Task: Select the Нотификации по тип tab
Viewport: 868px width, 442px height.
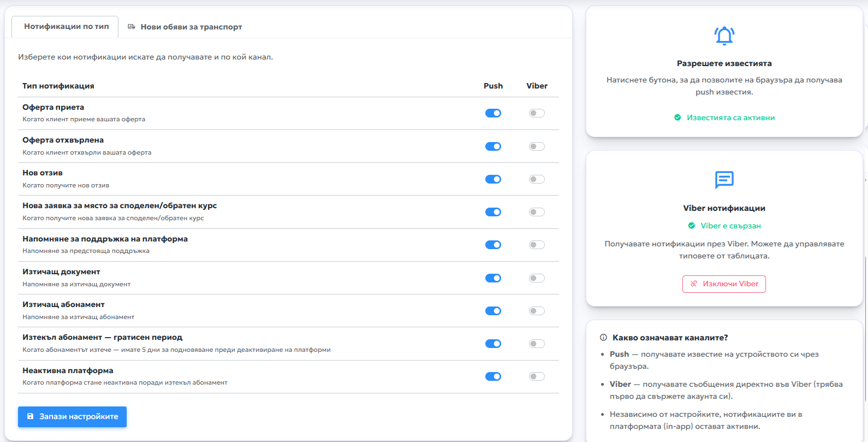Action: [66, 27]
